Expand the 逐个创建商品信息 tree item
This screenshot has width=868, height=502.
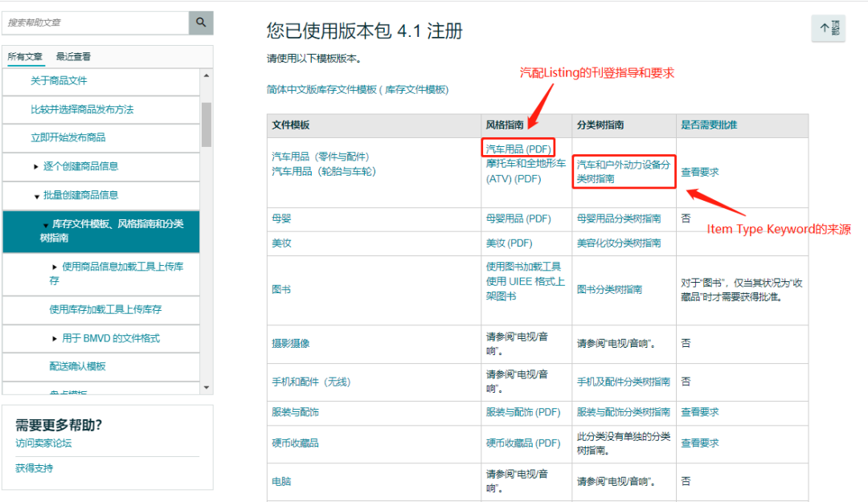click(x=36, y=166)
